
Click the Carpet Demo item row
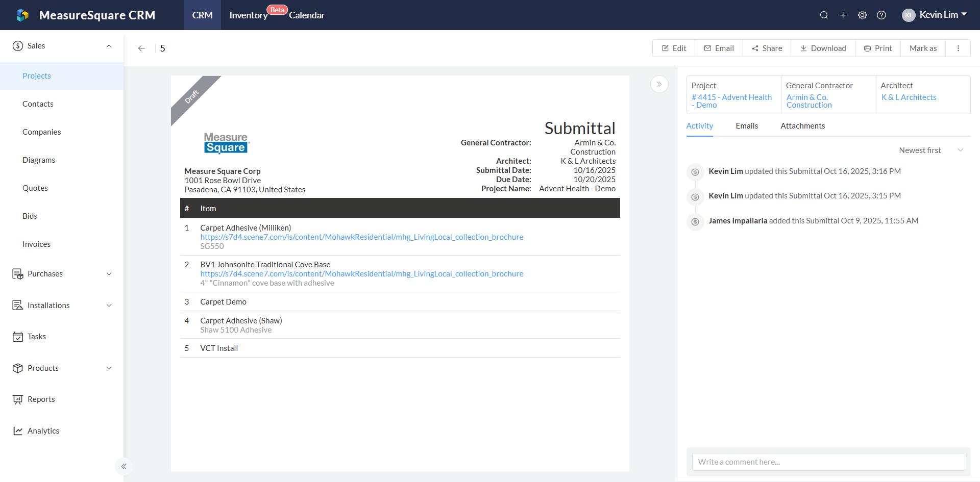(x=400, y=302)
